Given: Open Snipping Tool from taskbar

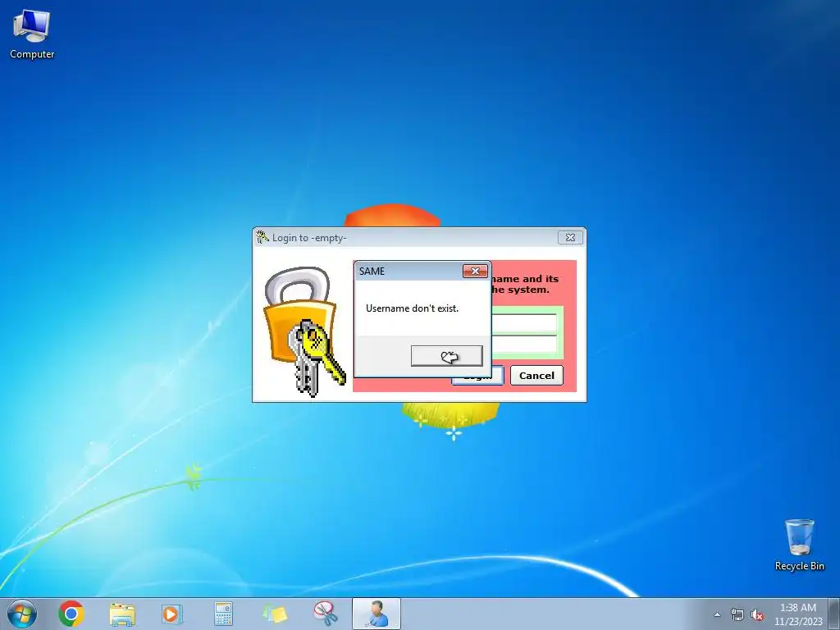Looking at the screenshot, I should (x=325, y=614).
